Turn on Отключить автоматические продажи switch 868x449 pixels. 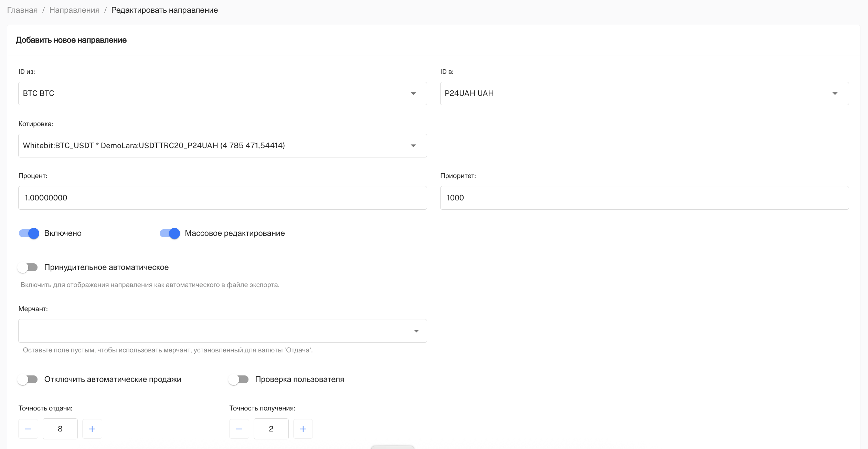[x=28, y=380]
